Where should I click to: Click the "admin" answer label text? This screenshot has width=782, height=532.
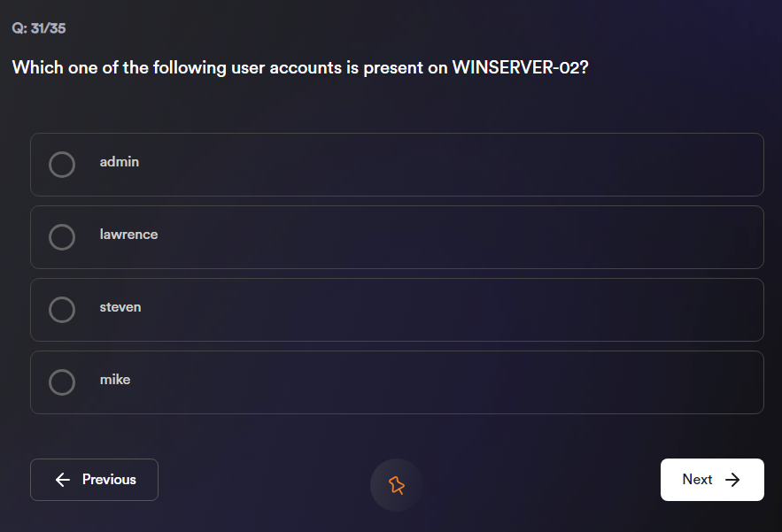(x=120, y=162)
